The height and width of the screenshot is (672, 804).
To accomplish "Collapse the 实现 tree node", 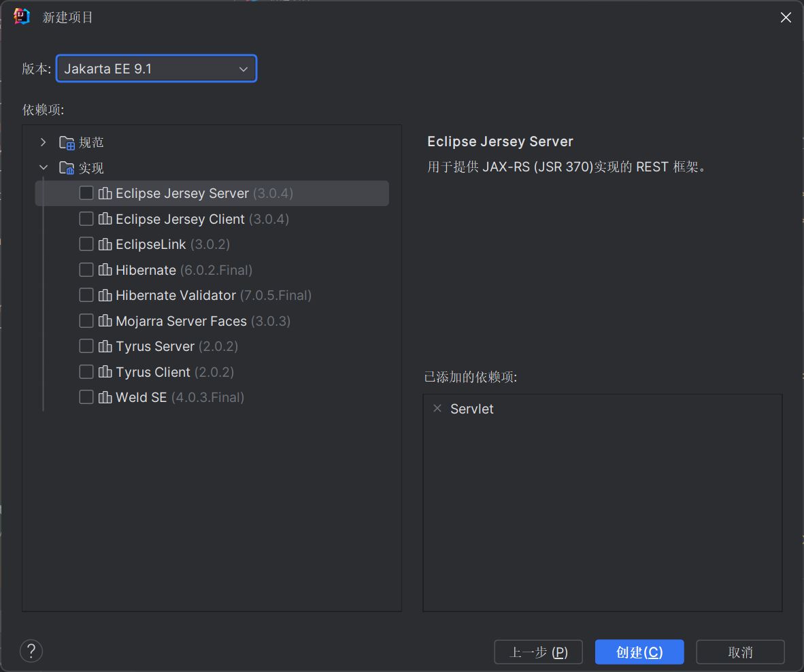I will pyautogui.click(x=44, y=168).
